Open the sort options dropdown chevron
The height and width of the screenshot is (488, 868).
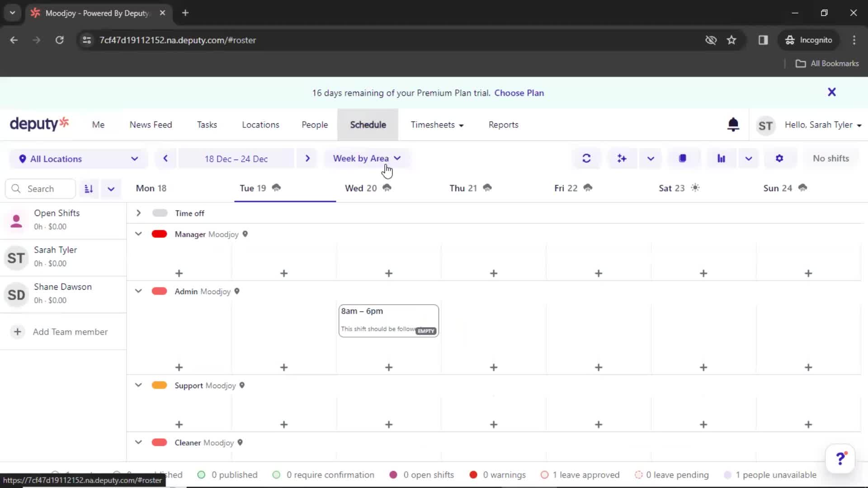click(x=111, y=189)
